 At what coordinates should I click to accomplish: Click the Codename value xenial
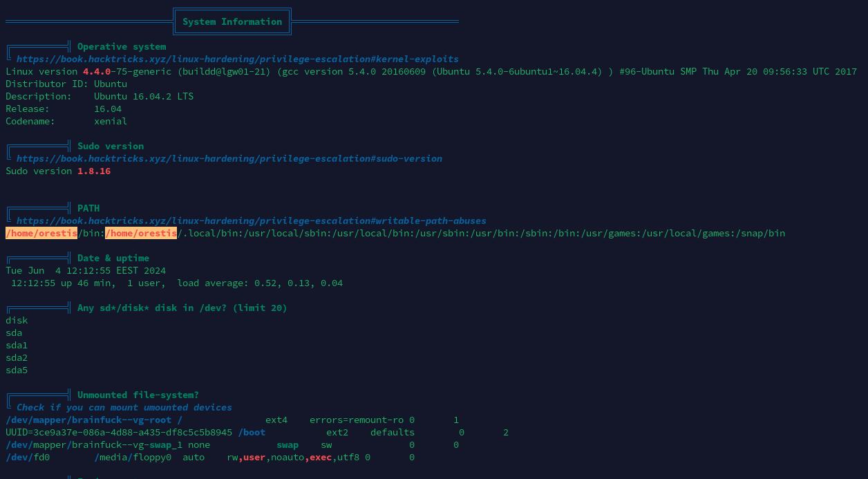(x=111, y=121)
